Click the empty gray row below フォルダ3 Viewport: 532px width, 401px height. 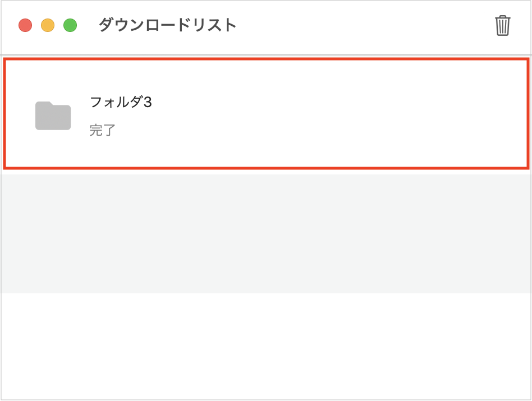pyautogui.click(x=266, y=233)
